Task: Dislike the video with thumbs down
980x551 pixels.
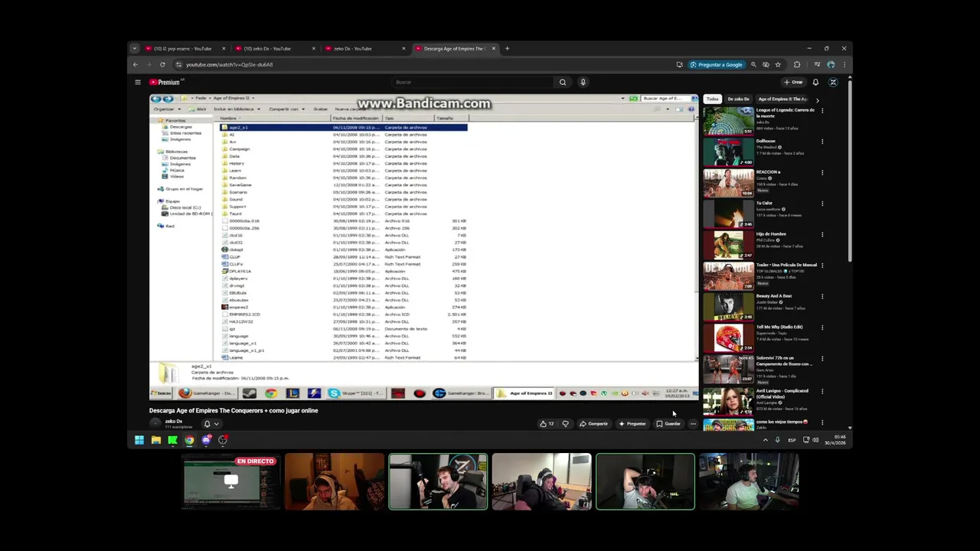Action: point(566,423)
